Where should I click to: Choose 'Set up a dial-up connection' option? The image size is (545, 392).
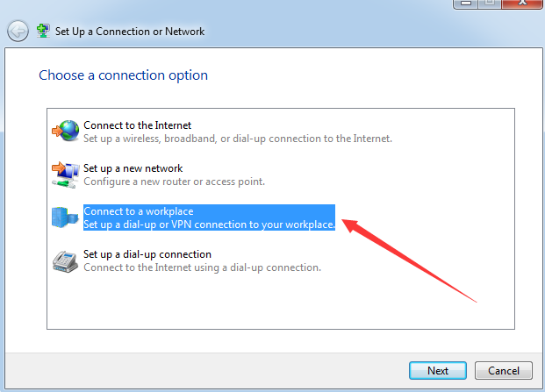pos(147,254)
